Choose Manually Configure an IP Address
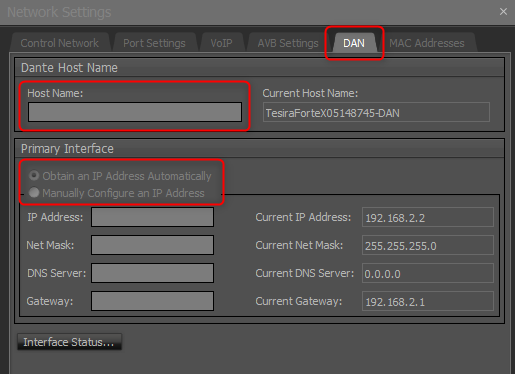Screen dimensions: 515x374 pyautogui.click(x=117, y=193)
